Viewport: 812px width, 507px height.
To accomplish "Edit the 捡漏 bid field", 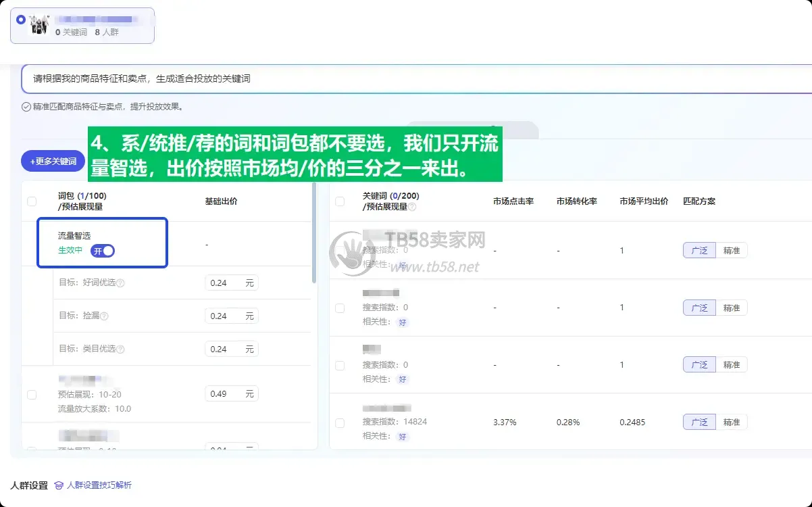I will [232, 316].
